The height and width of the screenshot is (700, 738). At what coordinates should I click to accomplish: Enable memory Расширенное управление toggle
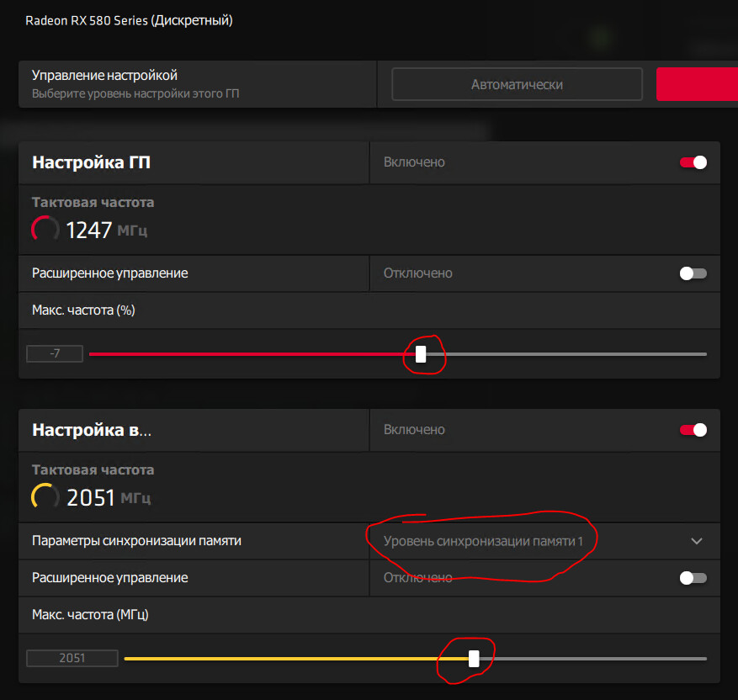[x=693, y=578]
